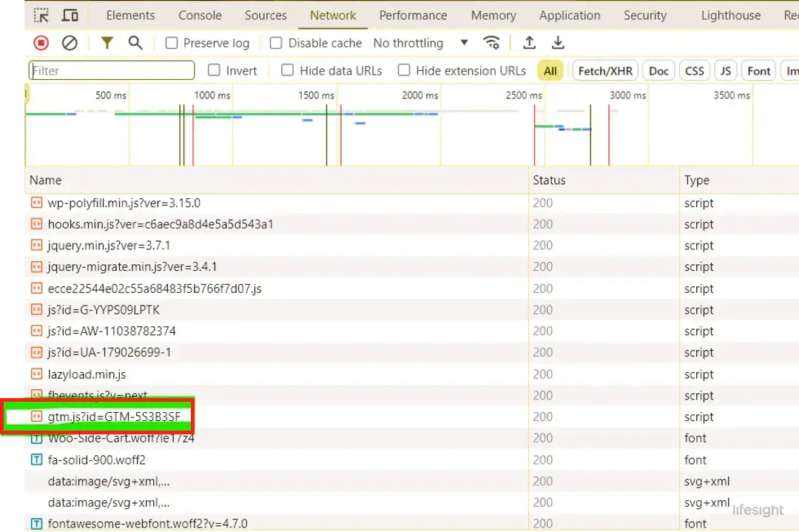Clear the network log
Viewport: 799px width, 532px height.
tap(70, 43)
